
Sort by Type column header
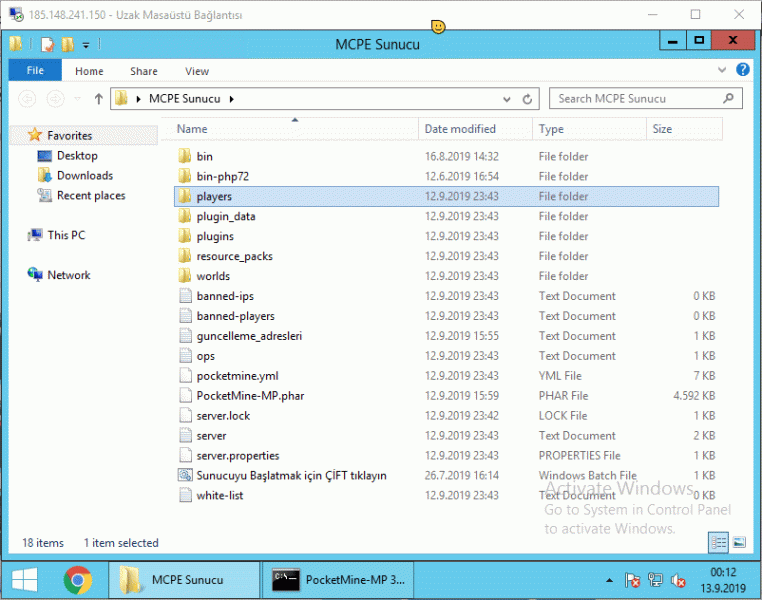[x=589, y=129]
